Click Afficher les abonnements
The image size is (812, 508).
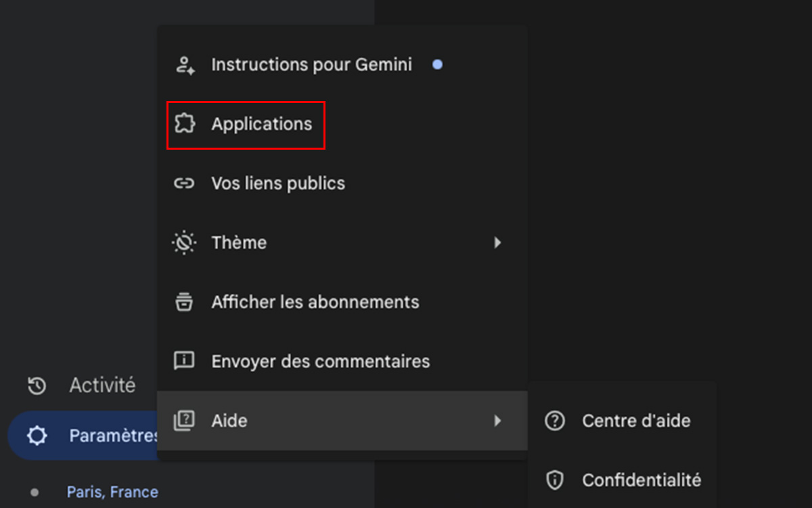315,302
